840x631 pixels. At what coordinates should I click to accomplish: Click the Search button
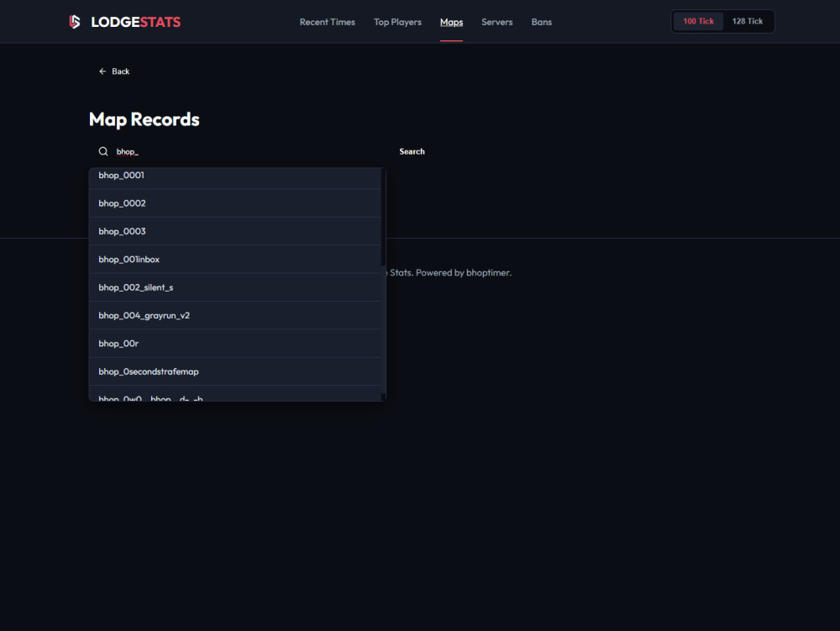(412, 151)
